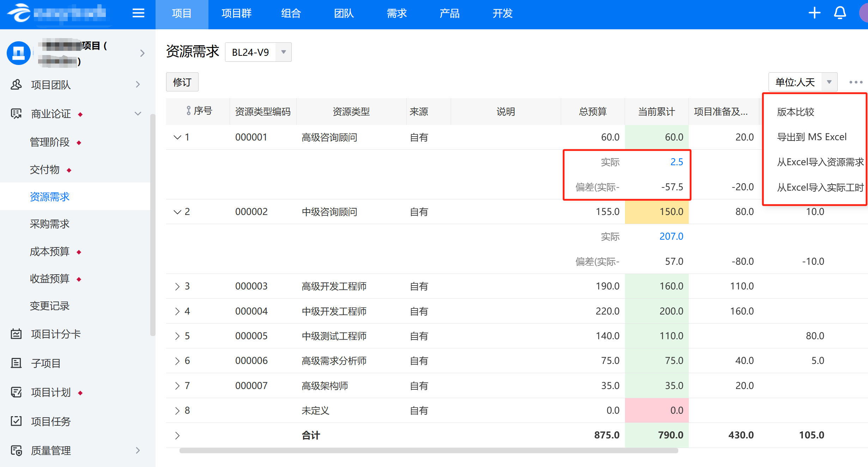Viewport: 868px width, 467px height.
Task: Click the horizontal table scrollbar
Action: 428,451
